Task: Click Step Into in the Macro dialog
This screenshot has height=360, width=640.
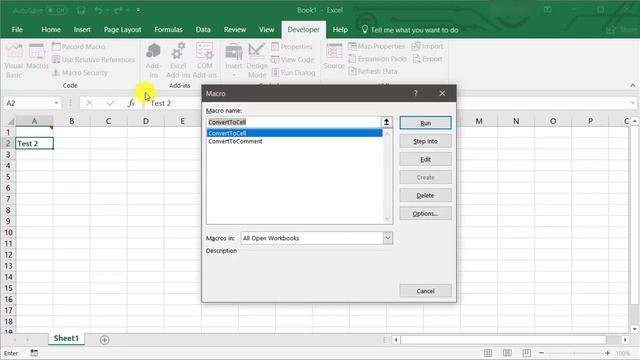Action: [425, 141]
